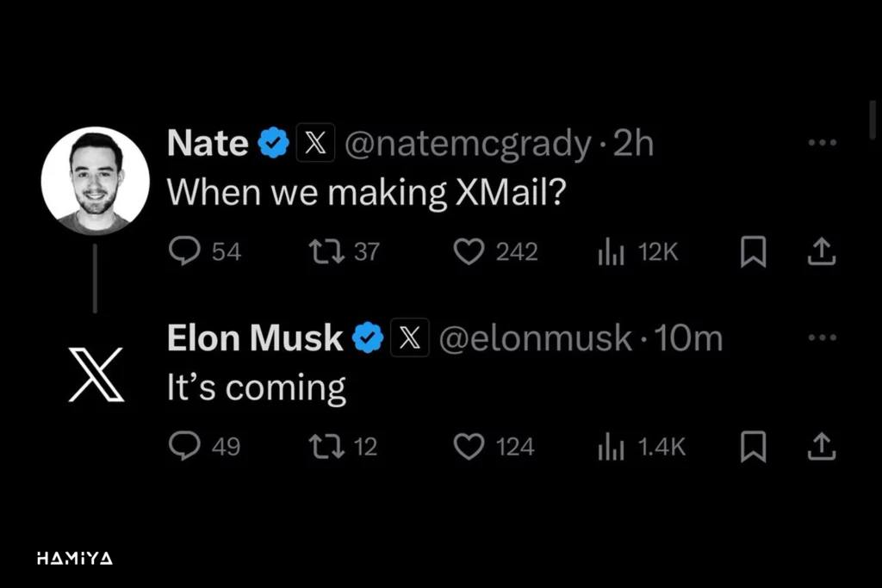
Task: Visit the @natemcgrady handle link
Action: (x=468, y=143)
